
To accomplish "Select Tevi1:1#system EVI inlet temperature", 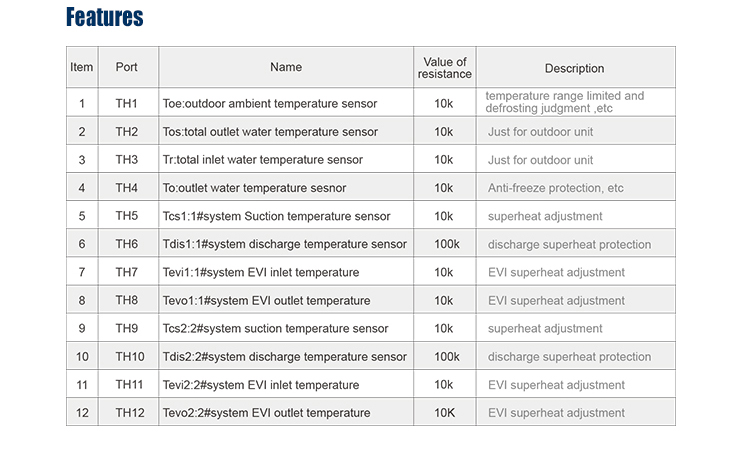I will (286, 272).
